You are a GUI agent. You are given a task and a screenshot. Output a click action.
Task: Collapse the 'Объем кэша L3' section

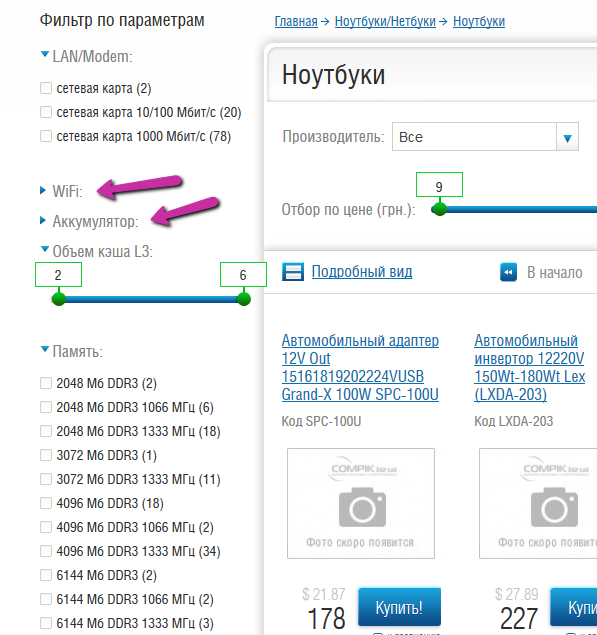(x=45, y=249)
